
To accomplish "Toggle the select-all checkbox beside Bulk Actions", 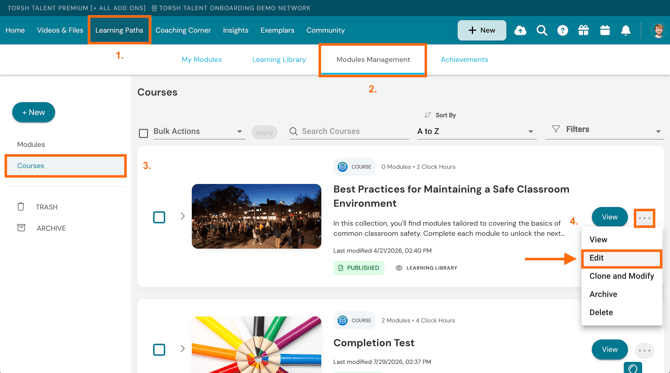I will (144, 133).
